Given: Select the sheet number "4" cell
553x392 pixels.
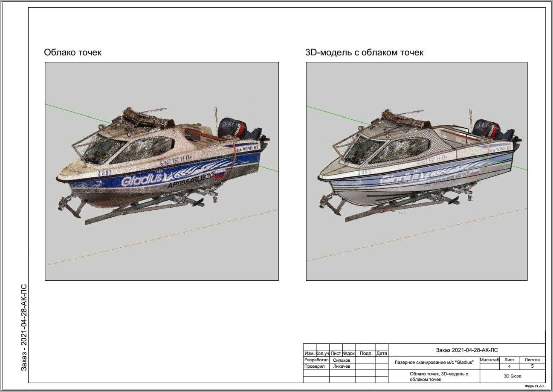Looking at the screenshot, I should pos(509,366).
